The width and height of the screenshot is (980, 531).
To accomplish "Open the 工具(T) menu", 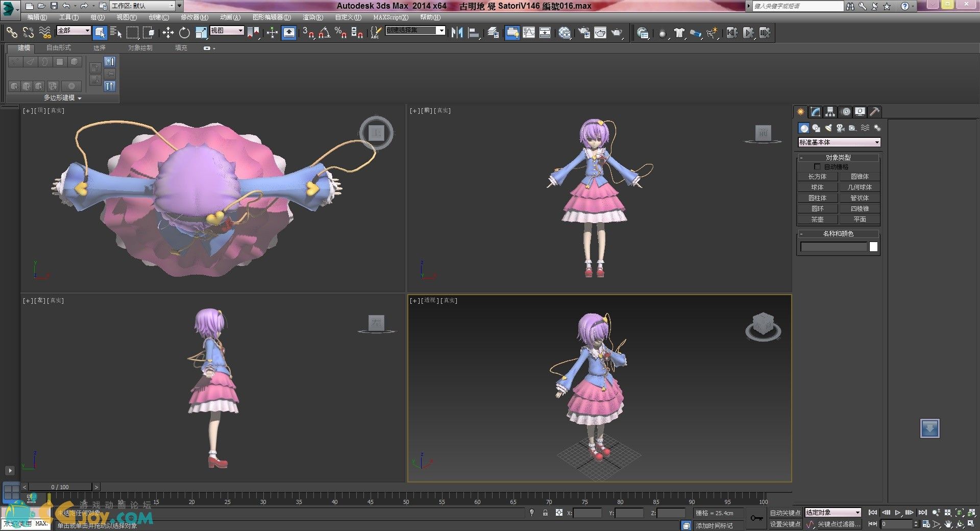I will [x=68, y=17].
